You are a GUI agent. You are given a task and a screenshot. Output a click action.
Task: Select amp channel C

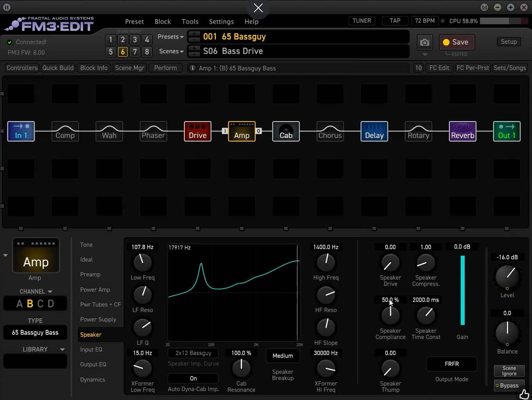40,304
